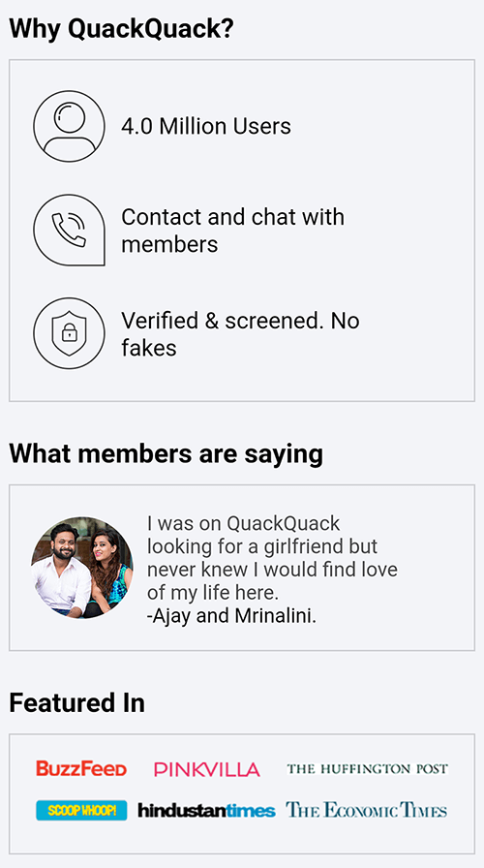The height and width of the screenshot is (868, 484).
Task: Select the shield with padlock icon
Action: (x=69, y=333)
